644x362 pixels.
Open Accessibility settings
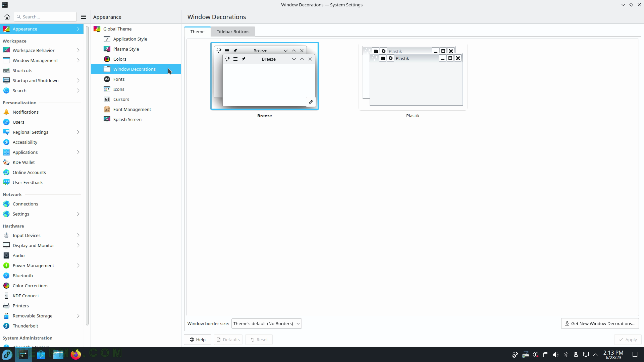[x=42, y=142]
